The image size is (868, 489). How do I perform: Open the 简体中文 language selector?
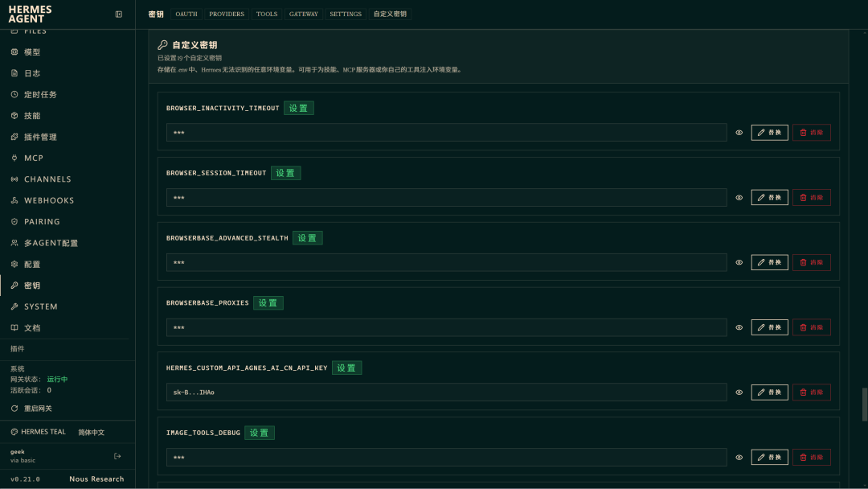(92, 433)
